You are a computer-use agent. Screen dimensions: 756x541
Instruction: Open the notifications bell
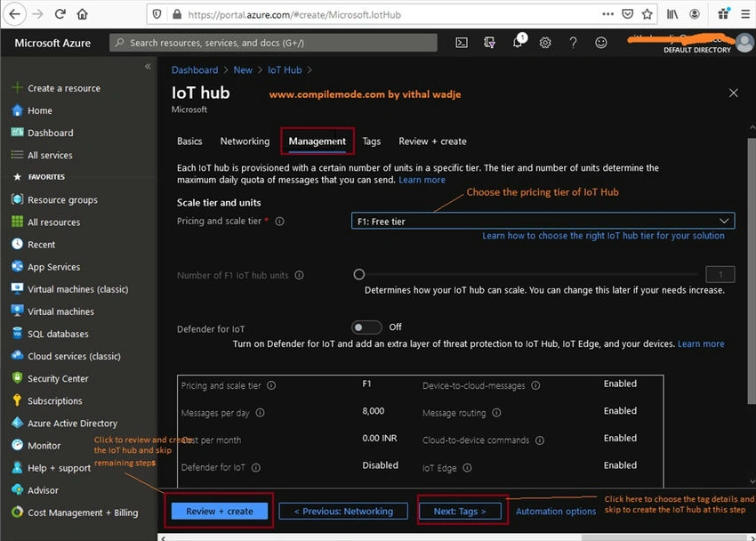pos(518,43)
